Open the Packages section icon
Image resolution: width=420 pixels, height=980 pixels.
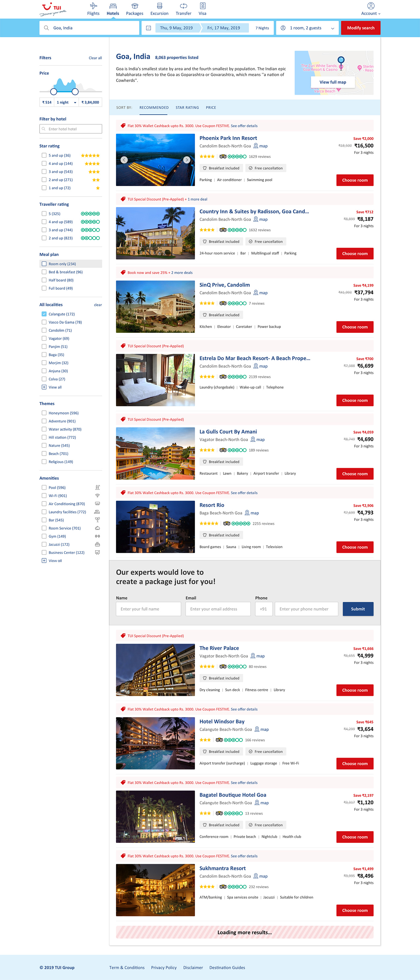click(135, 6)
